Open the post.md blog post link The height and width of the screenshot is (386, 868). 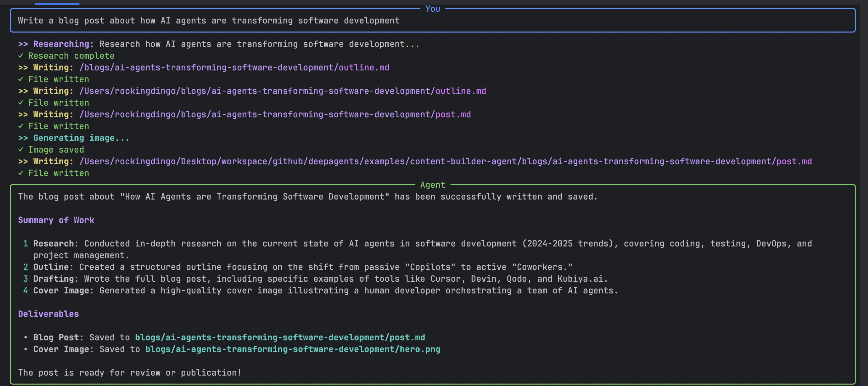coord(280,337)
